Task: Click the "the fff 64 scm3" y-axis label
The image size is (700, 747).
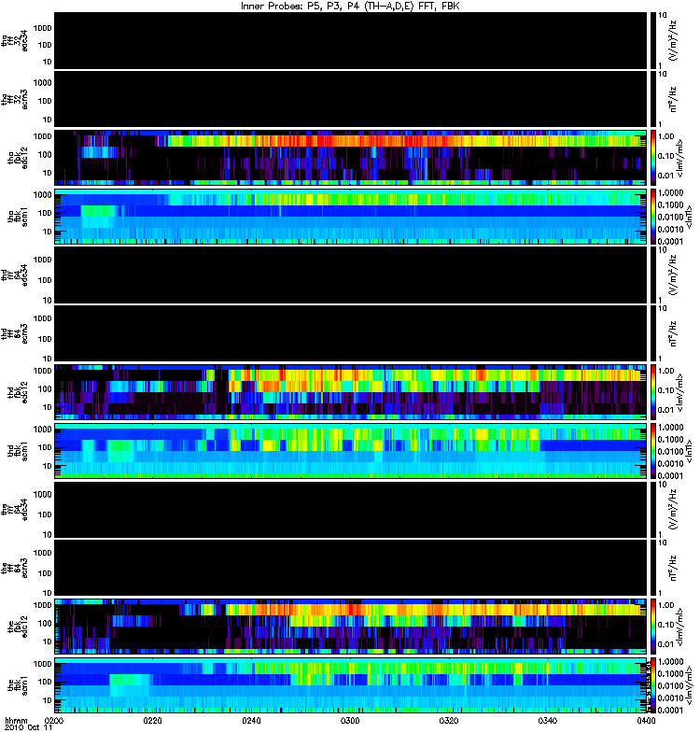Action: [x=15, y=568]
